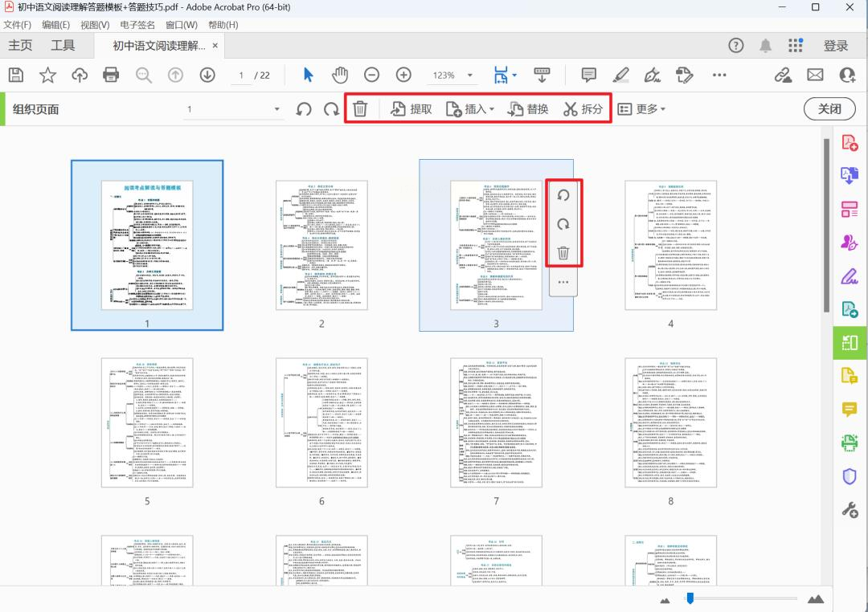
Task: Expand the 更多 options dropdown
Action: [641, 109]
